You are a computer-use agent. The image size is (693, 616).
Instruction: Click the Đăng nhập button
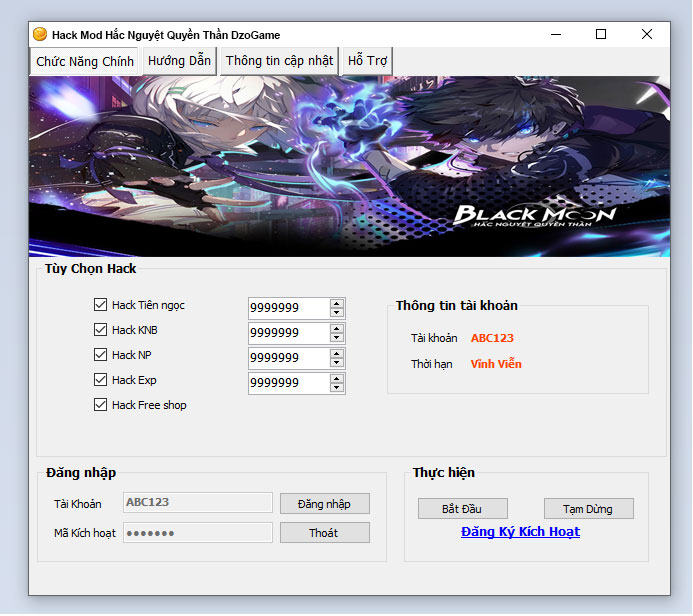[x=324, y=504]
